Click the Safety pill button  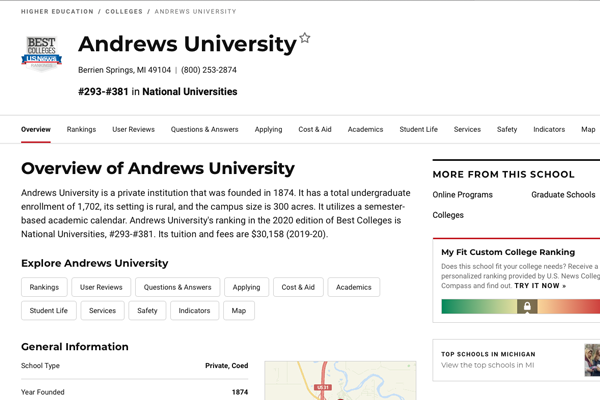147,311
